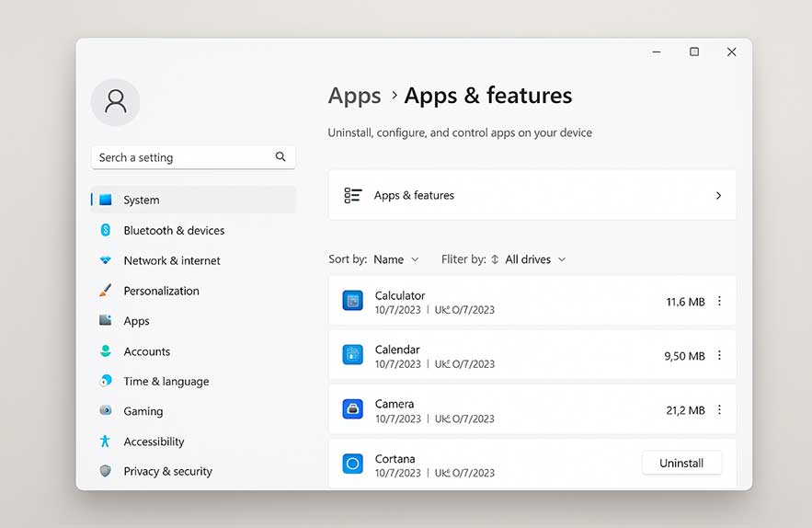This screenshot has height=528, width=812.
Task: Focus the 'Serch a setting' search box
Action: (193, 157)
